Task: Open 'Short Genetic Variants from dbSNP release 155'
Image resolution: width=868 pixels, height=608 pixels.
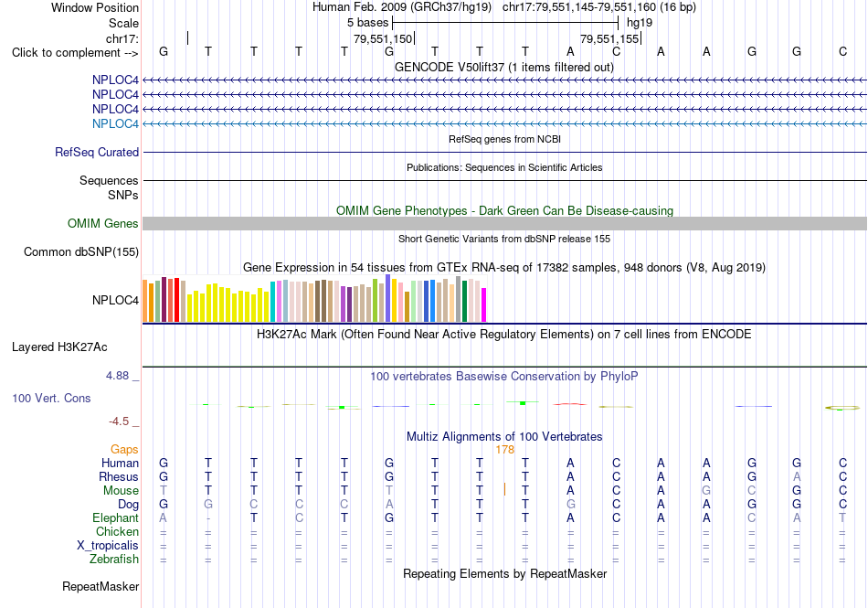Action: click(x=504, y=239)
